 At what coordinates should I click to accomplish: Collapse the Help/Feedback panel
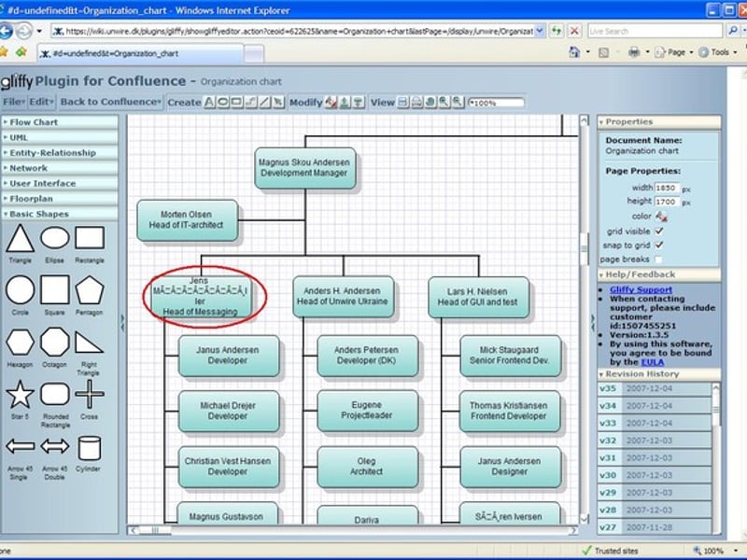point(659,274)
